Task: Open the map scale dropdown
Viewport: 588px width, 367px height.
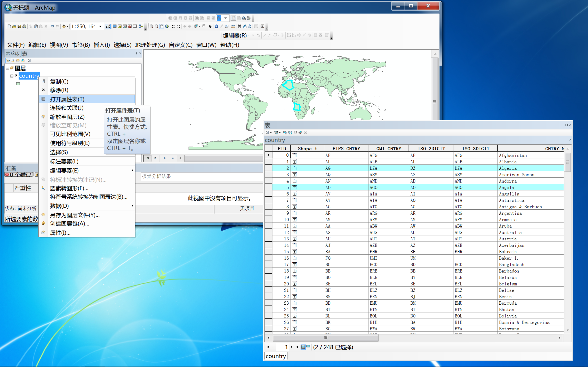Action: tap(100, 27)
